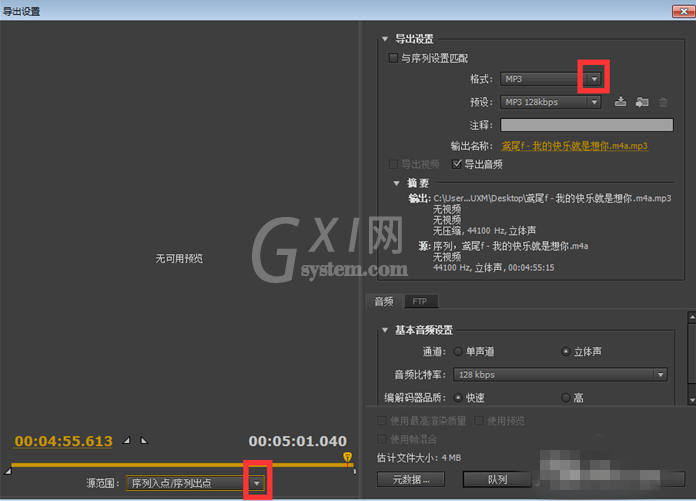
Task: Select the Stereo channel radio button
Action: pyautogui.click(x=566, y=351)
